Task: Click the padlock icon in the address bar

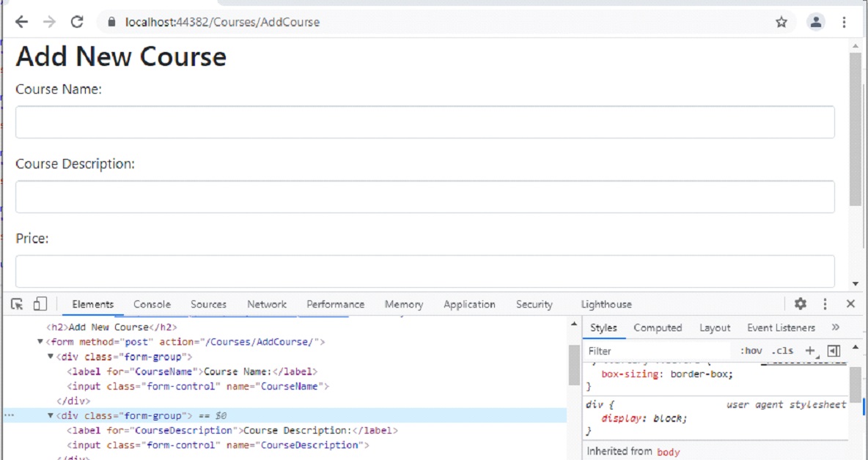Action: [112, 22]
